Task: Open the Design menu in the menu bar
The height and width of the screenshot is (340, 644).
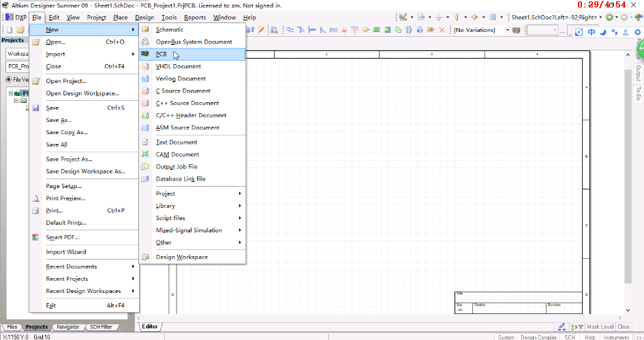Action: click(144, 17)
